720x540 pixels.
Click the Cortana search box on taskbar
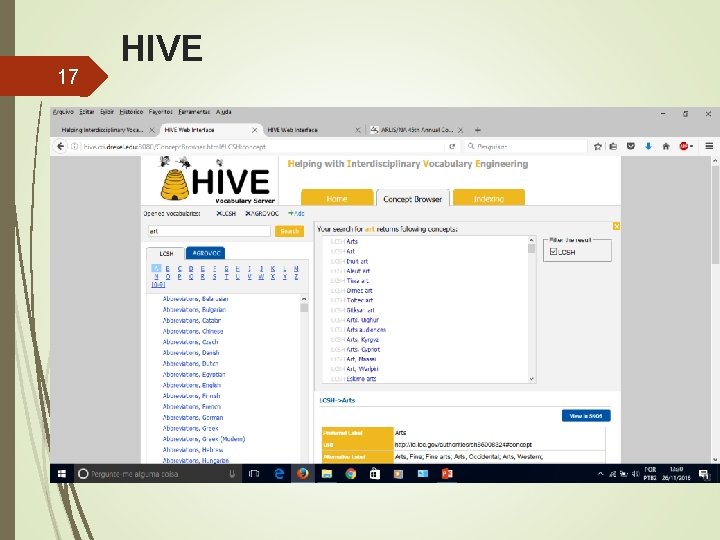(x=158, y=474)
